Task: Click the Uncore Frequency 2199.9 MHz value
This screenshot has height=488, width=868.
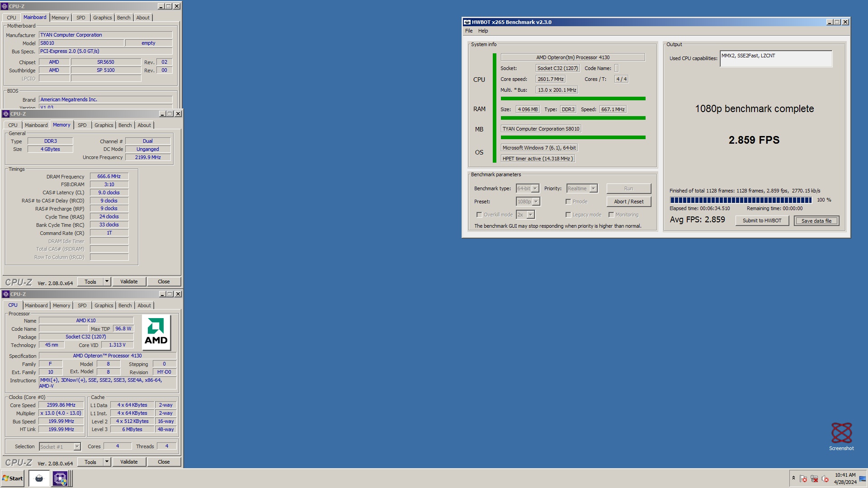Action: (x=148, y=157)
